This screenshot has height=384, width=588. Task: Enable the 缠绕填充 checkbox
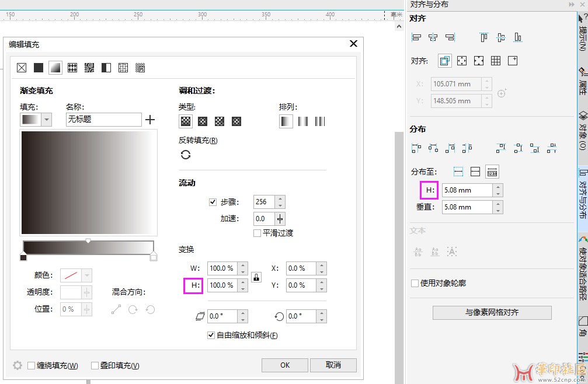[32, 365]
